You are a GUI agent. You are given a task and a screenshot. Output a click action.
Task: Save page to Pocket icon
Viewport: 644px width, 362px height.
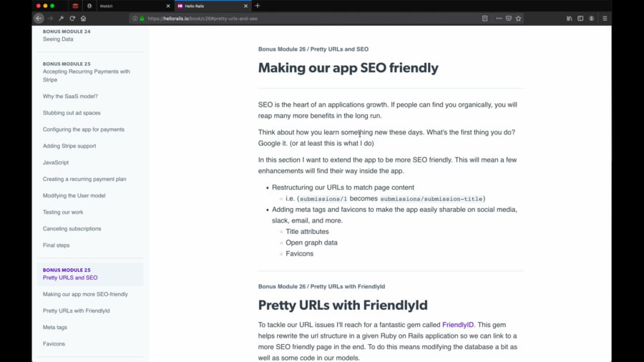click(x=509, y=19)
